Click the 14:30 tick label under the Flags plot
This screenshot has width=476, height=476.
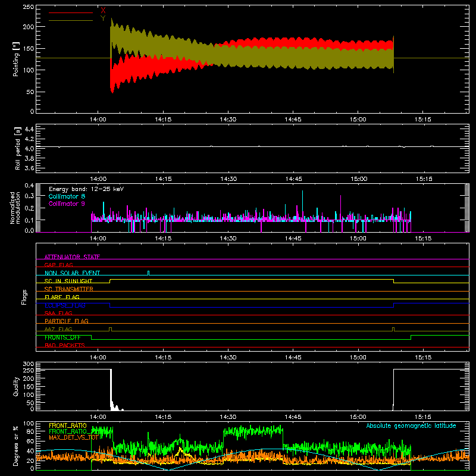(228, 358)
